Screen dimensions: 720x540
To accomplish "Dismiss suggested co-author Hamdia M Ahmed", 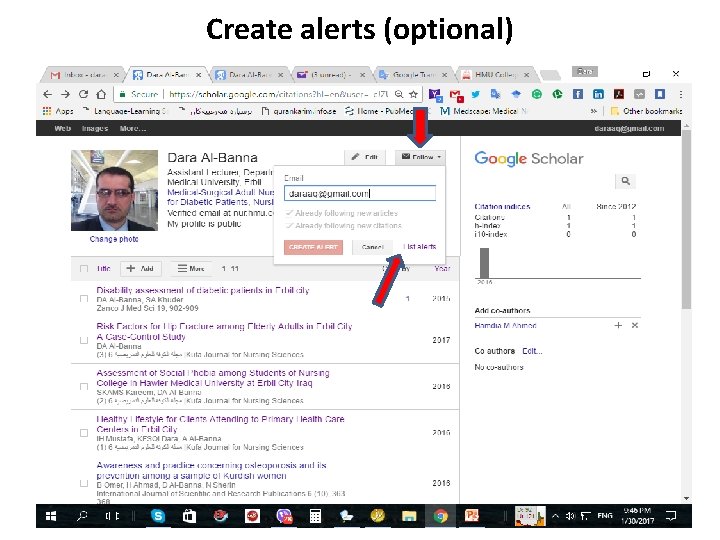I will coord(635,325).
